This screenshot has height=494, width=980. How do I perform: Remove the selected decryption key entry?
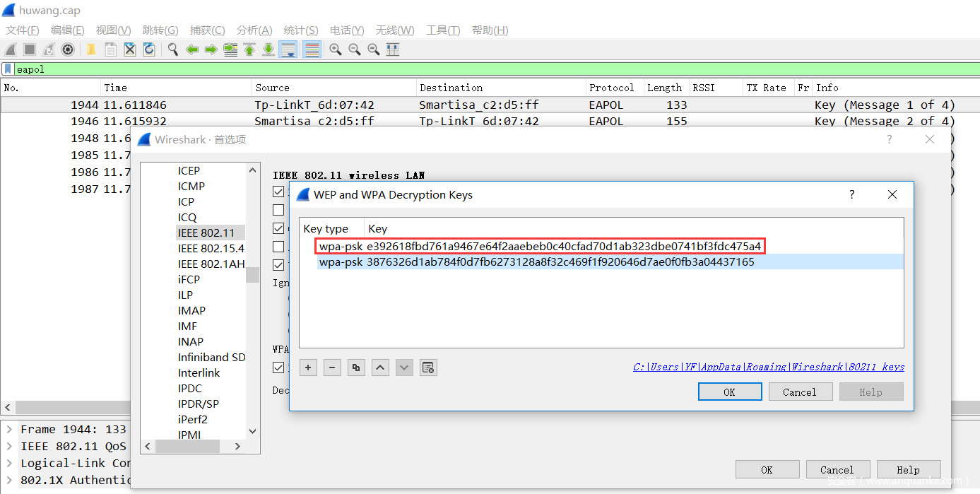(x=332, y=367)
